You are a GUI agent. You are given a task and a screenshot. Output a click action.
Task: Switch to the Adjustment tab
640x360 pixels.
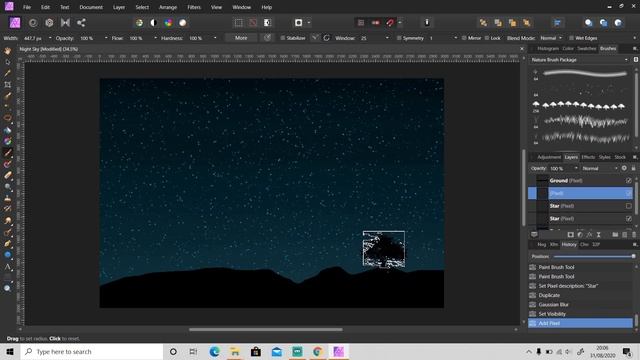point(549,157)
